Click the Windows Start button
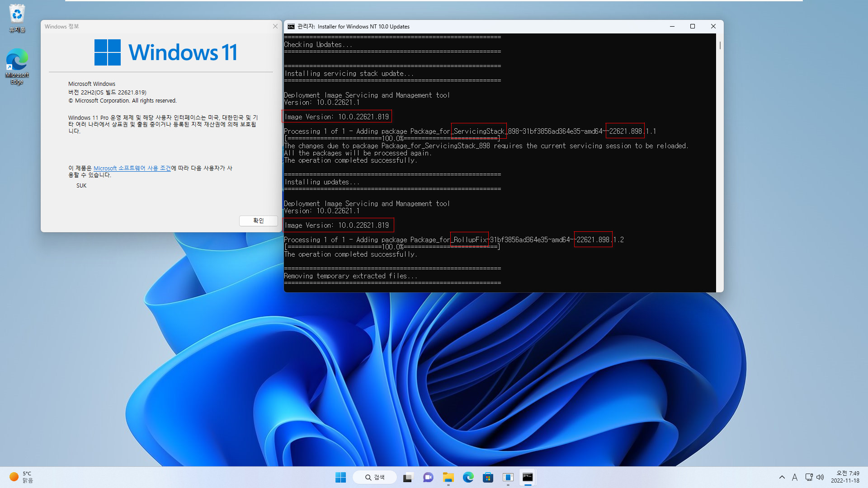The image size is (868, 488). (340, 477)
